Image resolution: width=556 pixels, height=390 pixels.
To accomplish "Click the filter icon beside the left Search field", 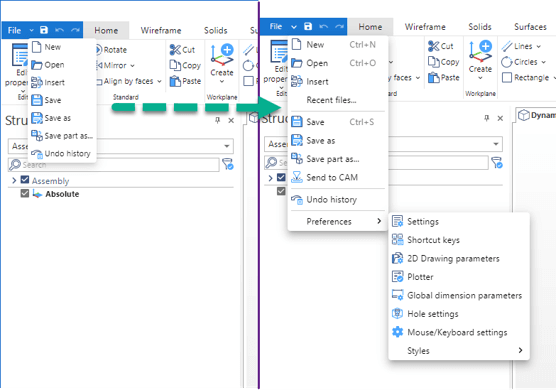I will pyautogui.click(x=228, y=164).
